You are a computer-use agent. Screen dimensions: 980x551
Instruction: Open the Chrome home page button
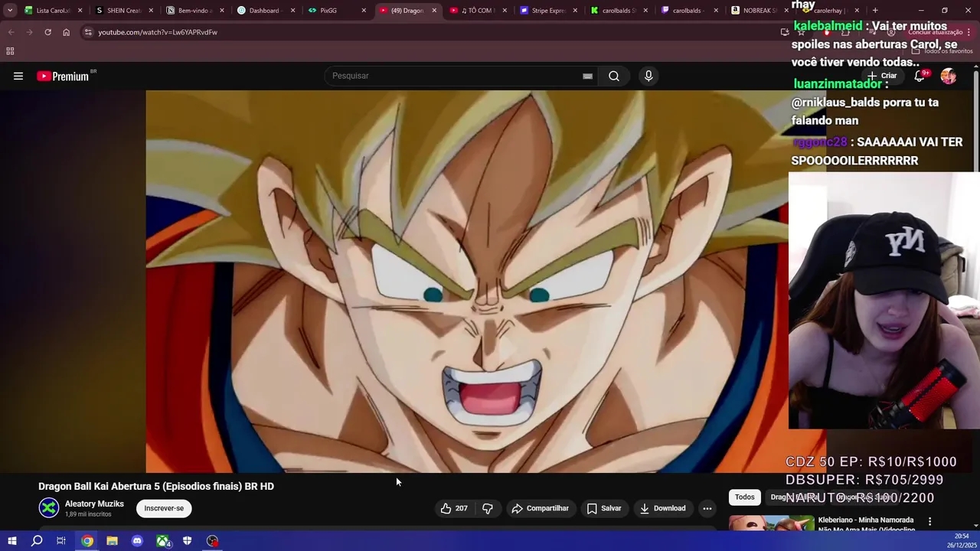(66, 32)
